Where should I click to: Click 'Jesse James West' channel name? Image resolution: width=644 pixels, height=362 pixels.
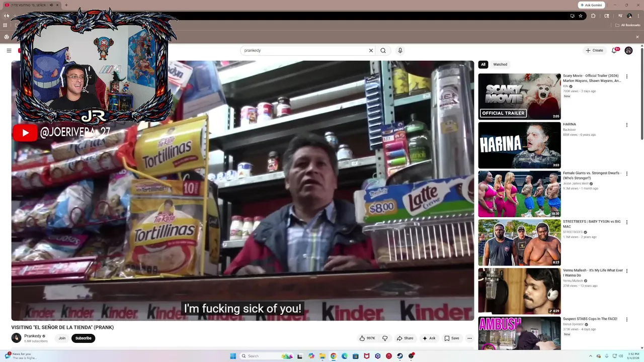tap(576, 184)
